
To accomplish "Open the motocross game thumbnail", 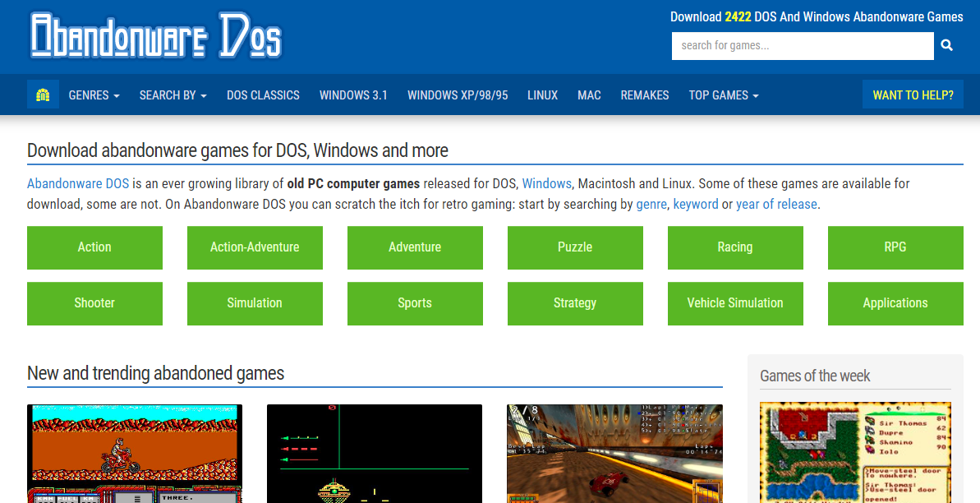I will [135, 454].
